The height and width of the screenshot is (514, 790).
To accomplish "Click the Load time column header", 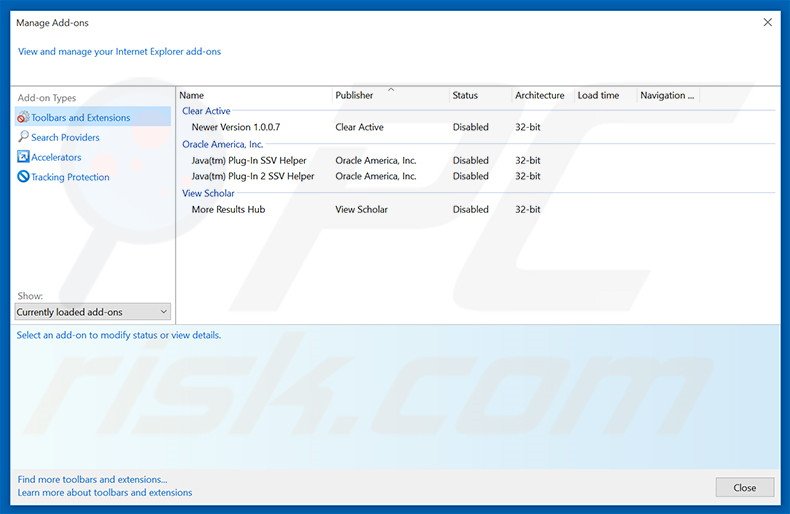I will click(598, 96).
